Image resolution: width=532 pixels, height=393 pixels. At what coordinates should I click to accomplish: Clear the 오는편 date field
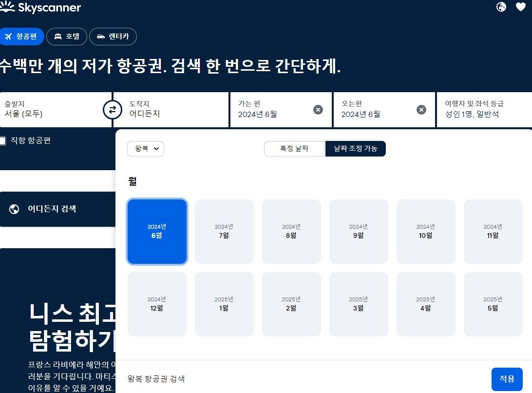[421, 110]
